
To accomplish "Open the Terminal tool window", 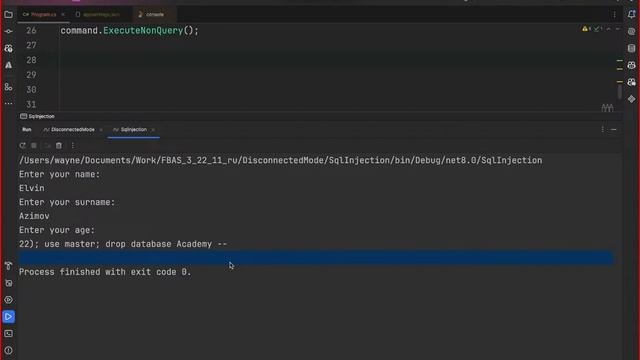I will point(8,333).
